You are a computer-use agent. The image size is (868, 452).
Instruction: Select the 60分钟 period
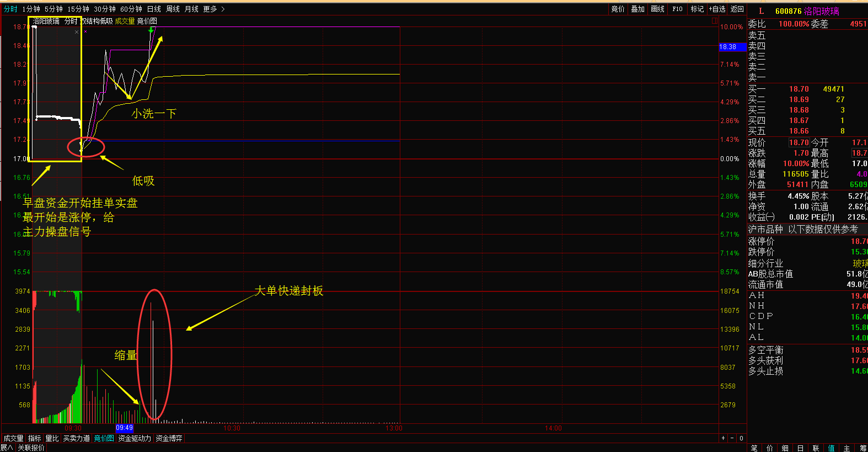point(131,9)
